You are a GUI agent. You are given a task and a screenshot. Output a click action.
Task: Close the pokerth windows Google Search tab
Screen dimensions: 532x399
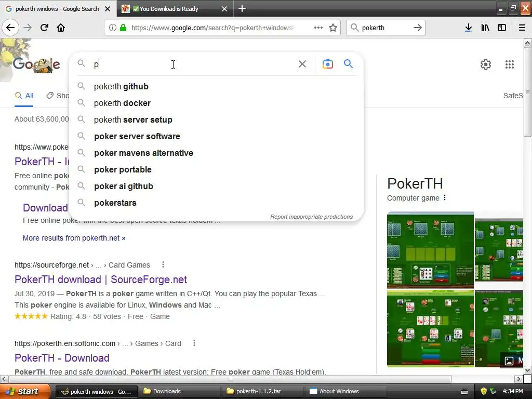(108, 9)
